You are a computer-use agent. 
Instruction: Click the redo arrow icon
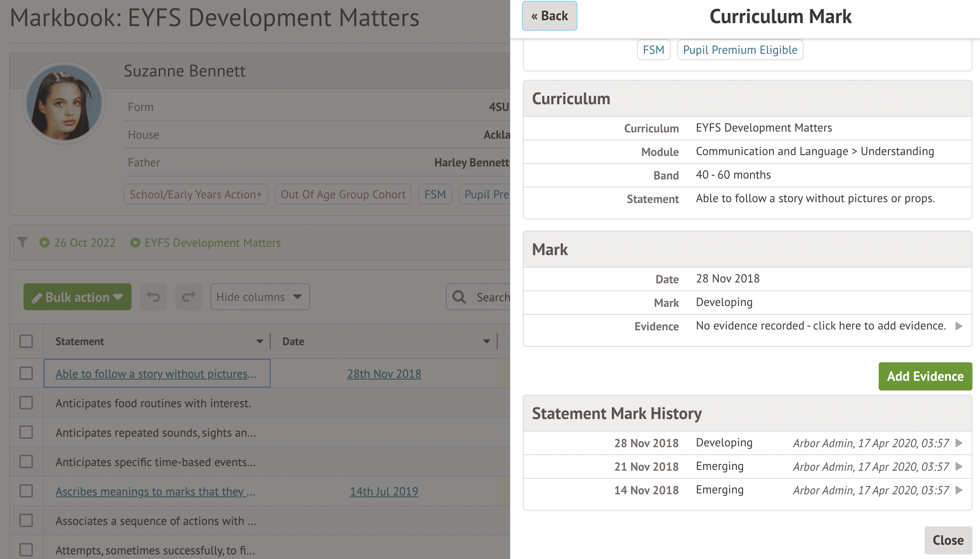188,297
